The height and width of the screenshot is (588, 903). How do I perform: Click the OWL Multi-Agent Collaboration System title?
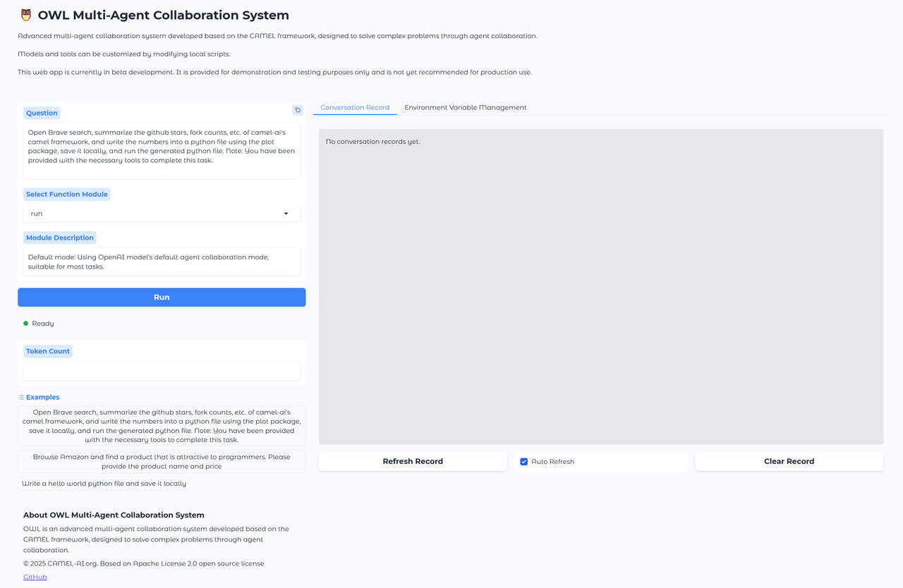pyautogui.click(x=164, y=15)
